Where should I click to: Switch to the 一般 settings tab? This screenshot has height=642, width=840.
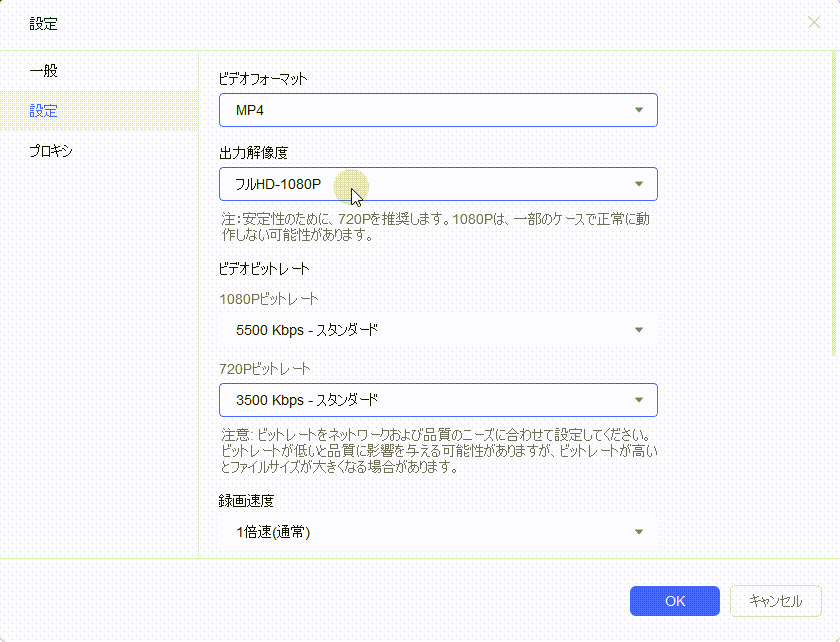[x=44, y=70]
